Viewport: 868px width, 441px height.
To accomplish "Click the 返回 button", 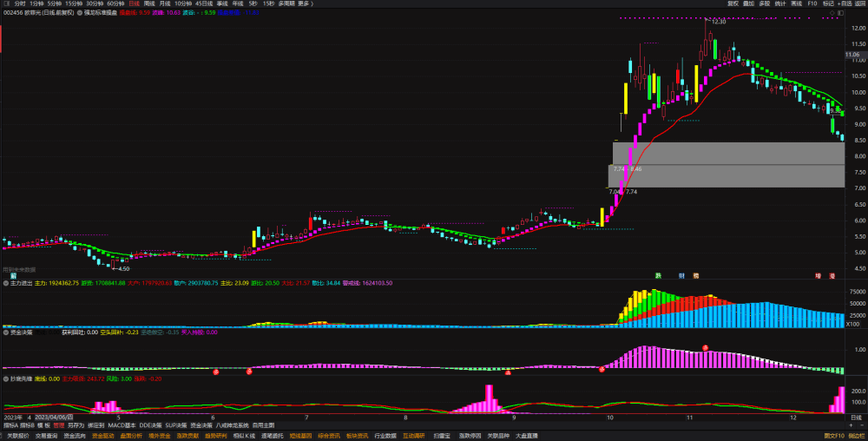I will pyautogui.click(x=860, y=3).
